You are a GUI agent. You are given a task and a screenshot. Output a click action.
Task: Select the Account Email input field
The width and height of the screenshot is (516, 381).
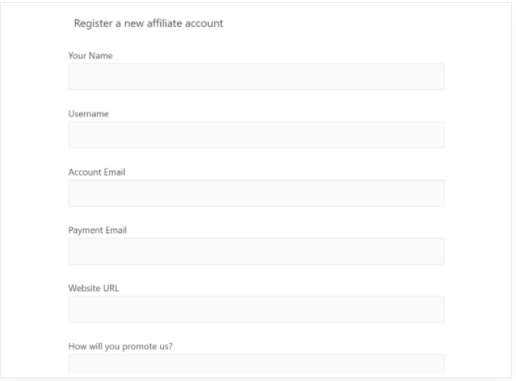pos(256,193)
